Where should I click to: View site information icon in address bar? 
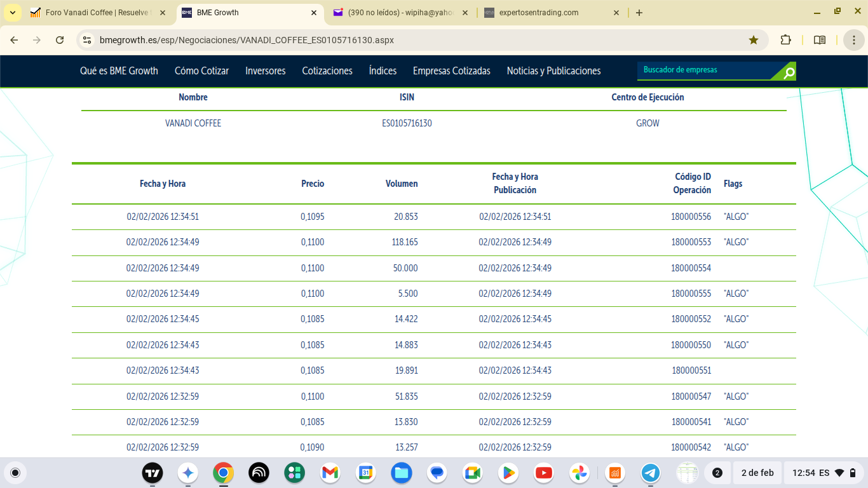coord(87,40)
